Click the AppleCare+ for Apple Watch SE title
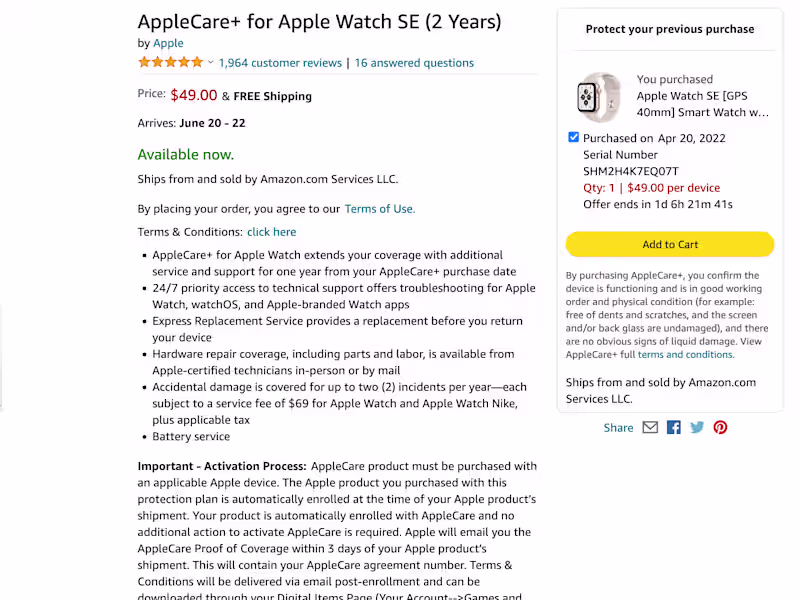This screenshot has height=600, width=800. pos(319,21)
